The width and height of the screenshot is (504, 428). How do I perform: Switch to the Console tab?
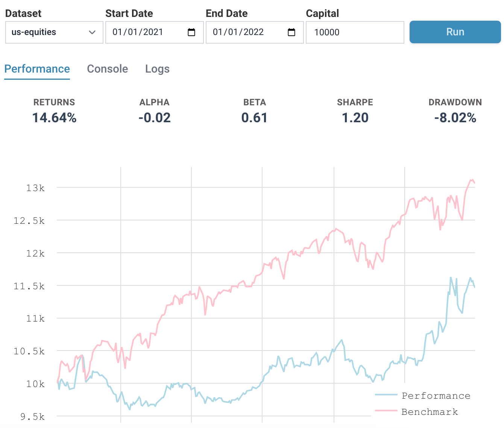108,69
